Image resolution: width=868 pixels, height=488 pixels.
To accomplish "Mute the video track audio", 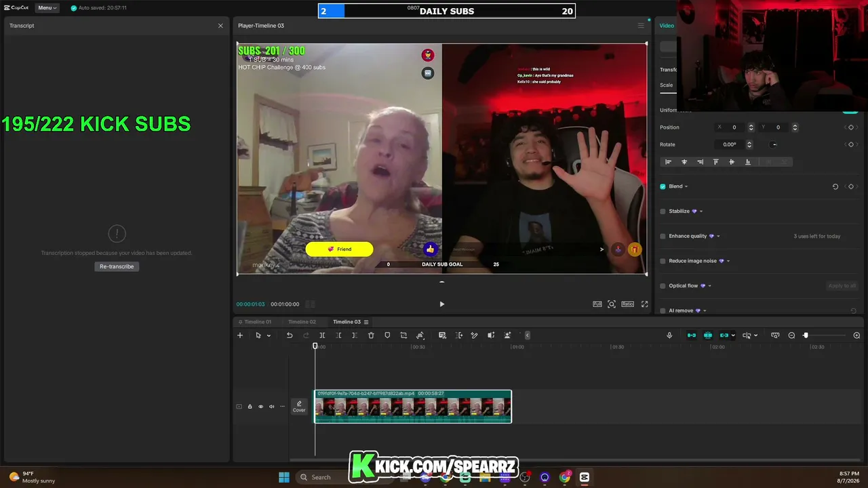I will pos(271,407).
